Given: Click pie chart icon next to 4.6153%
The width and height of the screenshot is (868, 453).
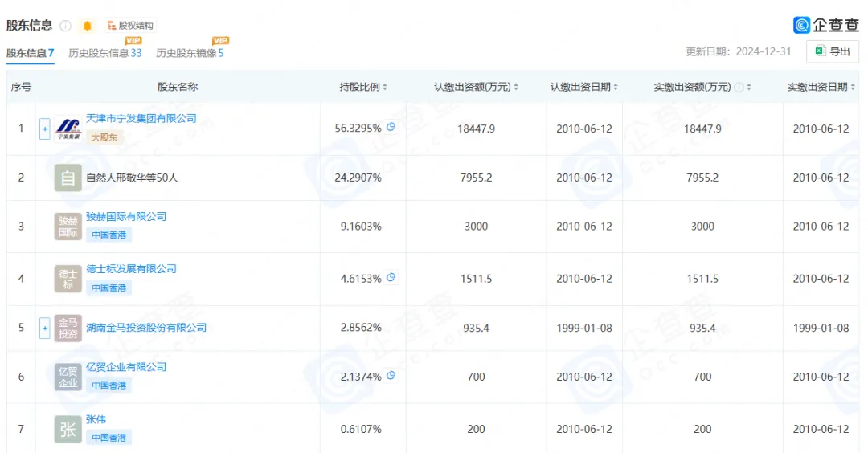Looking at the screenshot, I should point(391,278).
